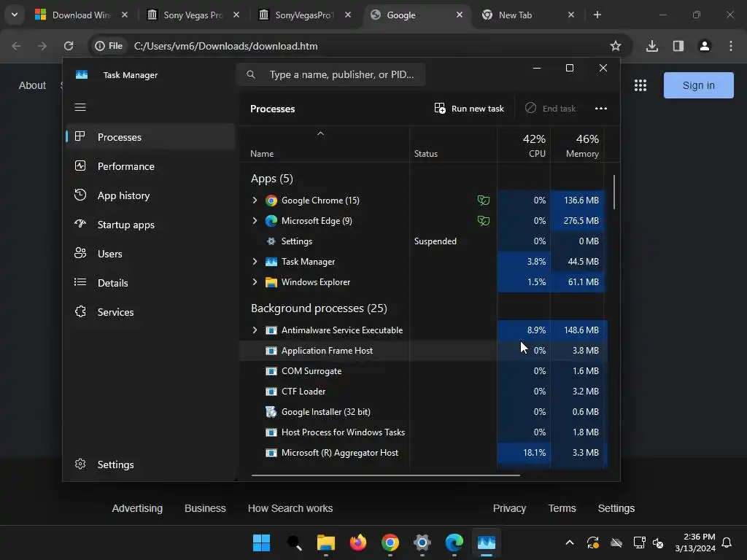
Task: Sort by the Status column header
Action: click(x=453, y=145)
